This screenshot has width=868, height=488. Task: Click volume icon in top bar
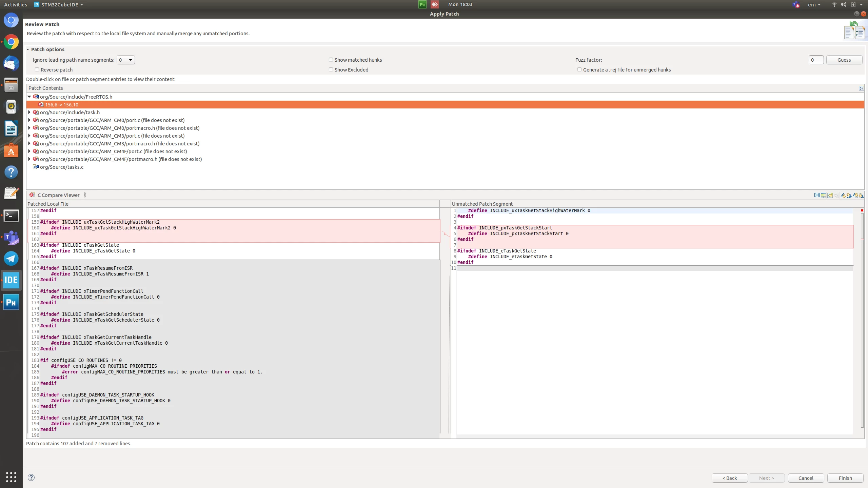click(x=844, y=5)
